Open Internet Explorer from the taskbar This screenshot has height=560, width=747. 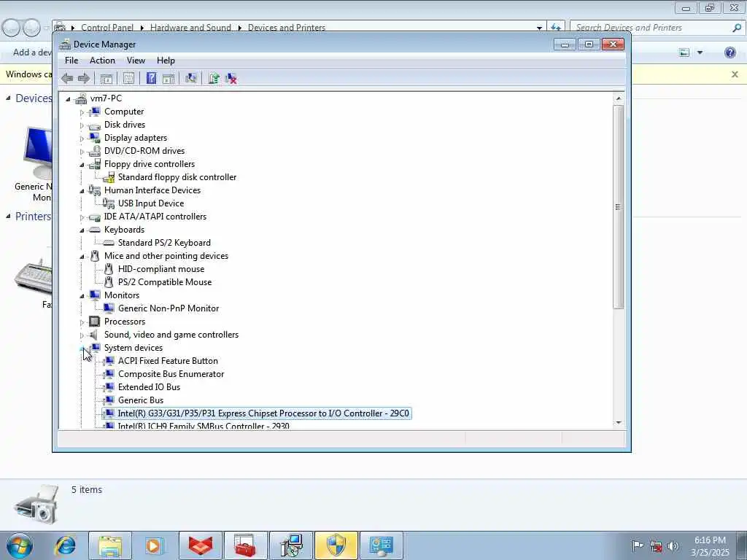click(65, 545)
